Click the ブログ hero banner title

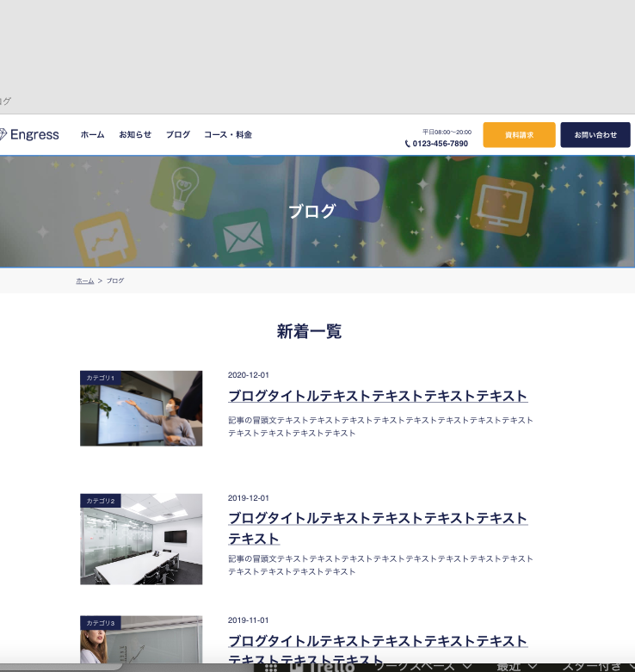point(311,212)
